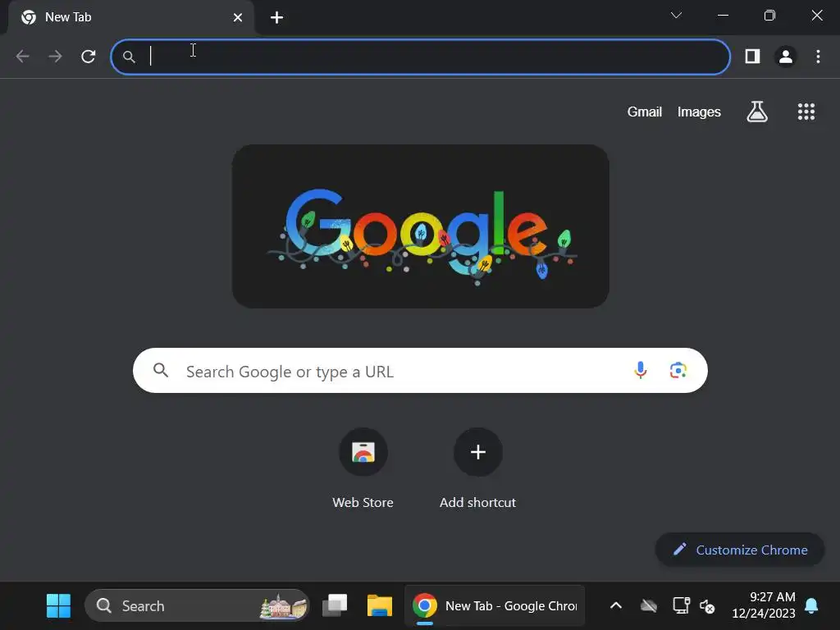
Task: Open the Images link
Action: click(699, 112)
